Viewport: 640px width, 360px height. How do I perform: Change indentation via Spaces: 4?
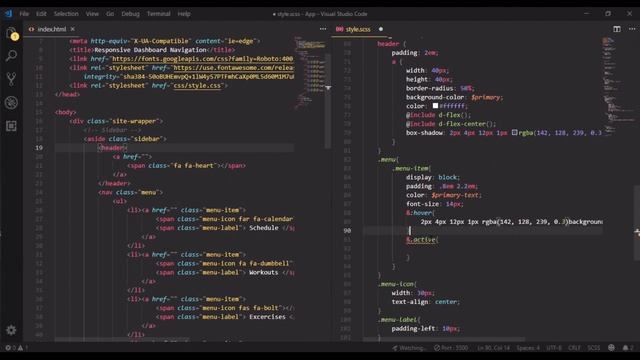coord(528,348)
